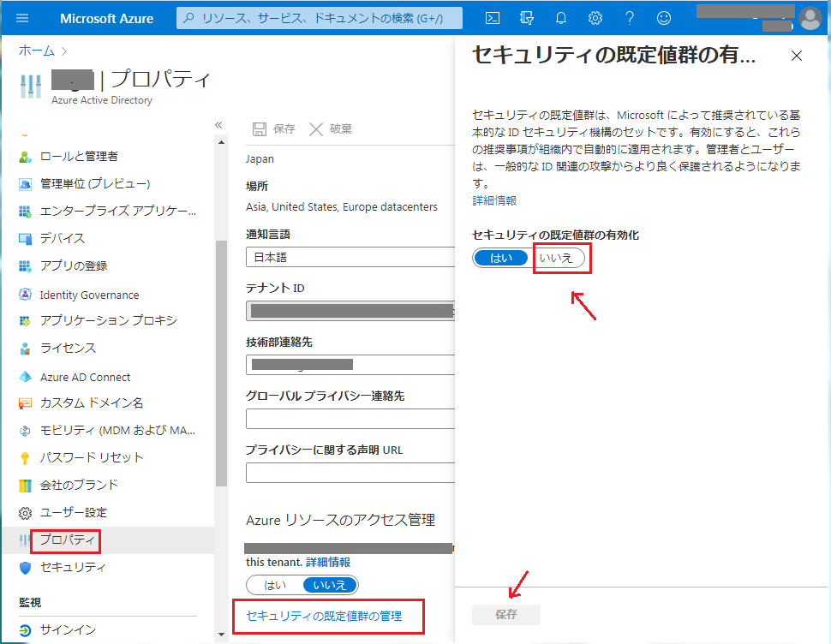
Task: Open the account avatar menu
Action: click(x=810, y=19)
